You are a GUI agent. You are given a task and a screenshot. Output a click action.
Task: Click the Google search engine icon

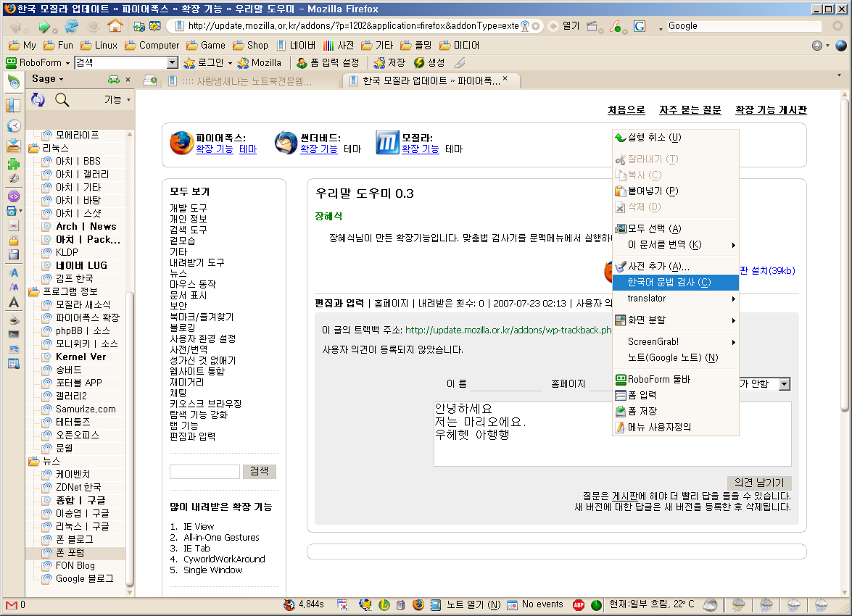point(640,26)
